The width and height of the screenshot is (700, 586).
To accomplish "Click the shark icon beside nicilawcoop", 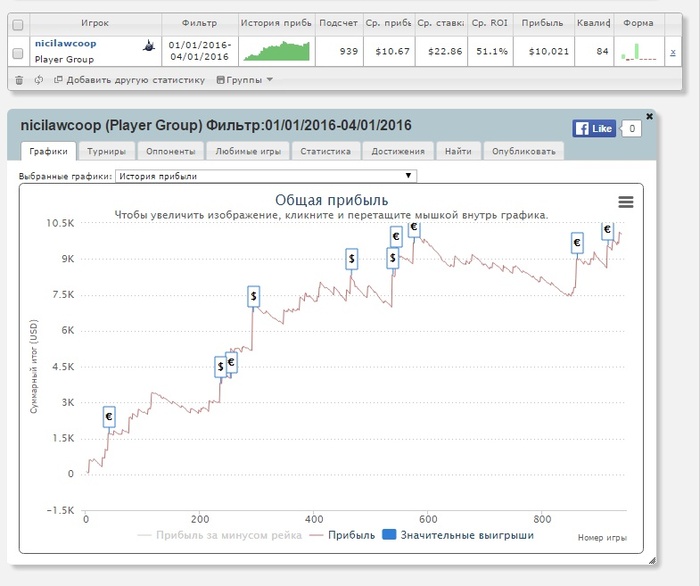I will (x=149, y=45).
